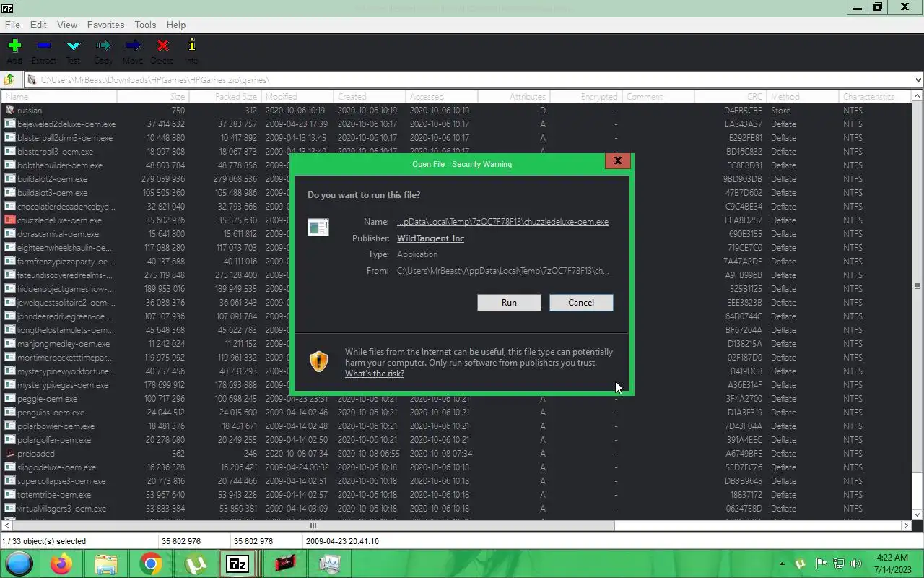
Task: Sort by the Packed Size column header
Action: (x=225, y=97)
